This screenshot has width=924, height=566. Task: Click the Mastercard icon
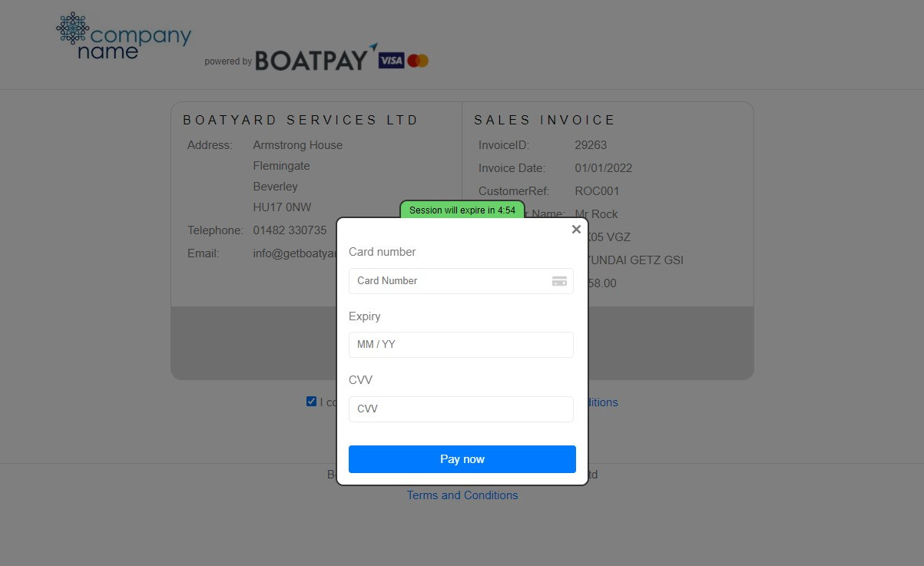coord(418,61)
